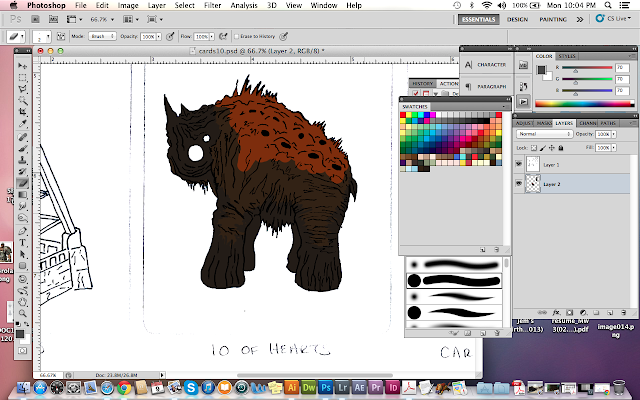Select the Gradient tool
The height and width of the screenshot is (400, 640).
22,194
